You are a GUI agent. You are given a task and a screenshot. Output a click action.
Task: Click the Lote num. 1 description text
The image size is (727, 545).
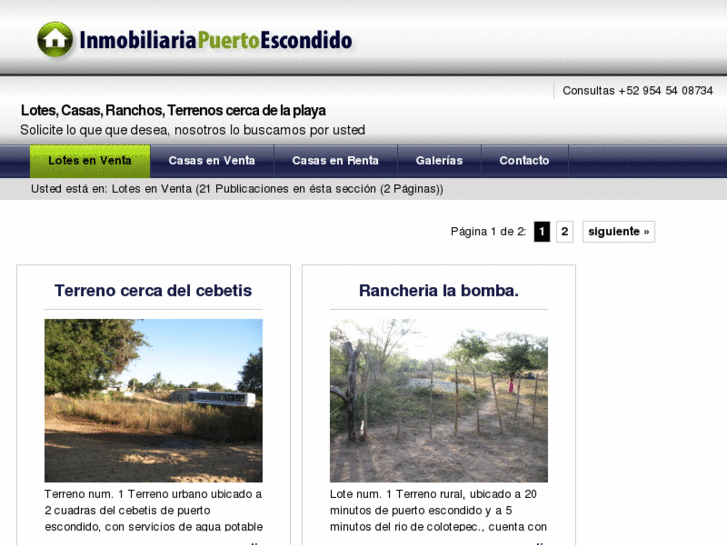pos(439,510)
